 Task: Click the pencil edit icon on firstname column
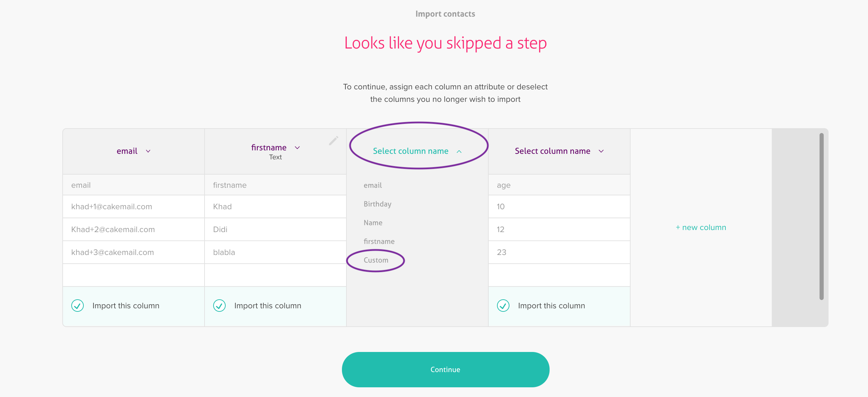click(333, 140)
